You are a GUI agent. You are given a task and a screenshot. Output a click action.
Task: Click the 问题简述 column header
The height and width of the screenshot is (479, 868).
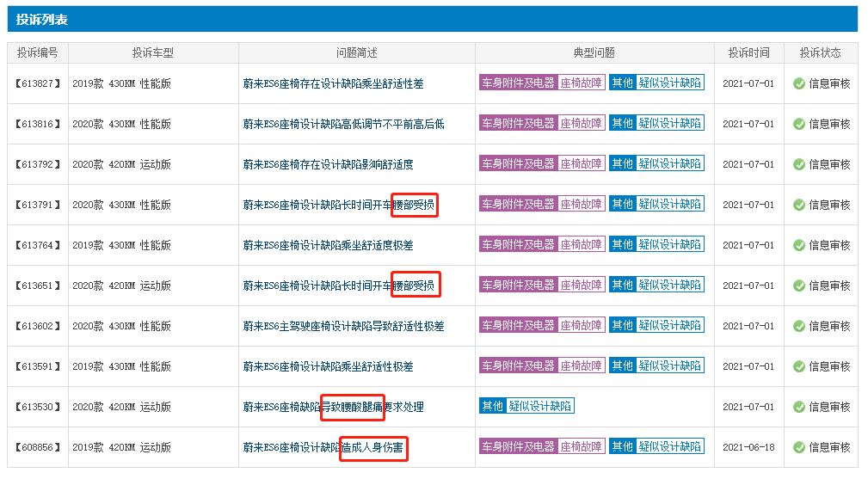(356, 53)
